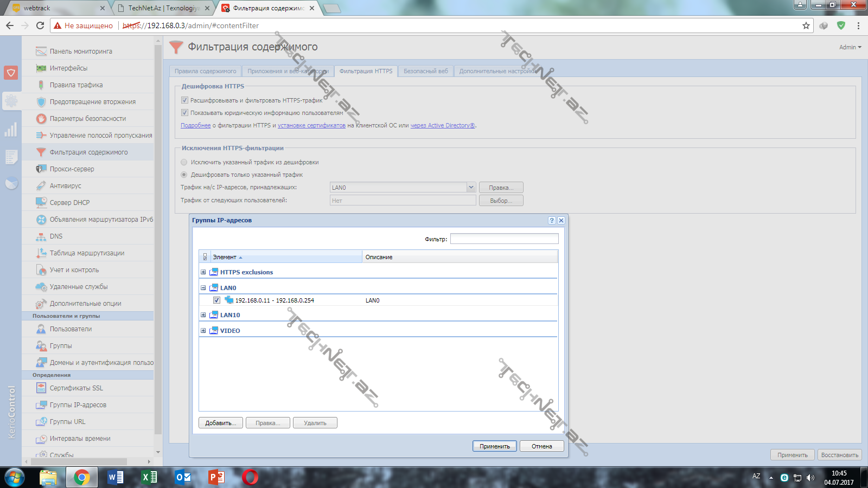Select exclude specified traffic from decryption radio
The width and height of the screenshot is (868, 488).
click(184, 162)
